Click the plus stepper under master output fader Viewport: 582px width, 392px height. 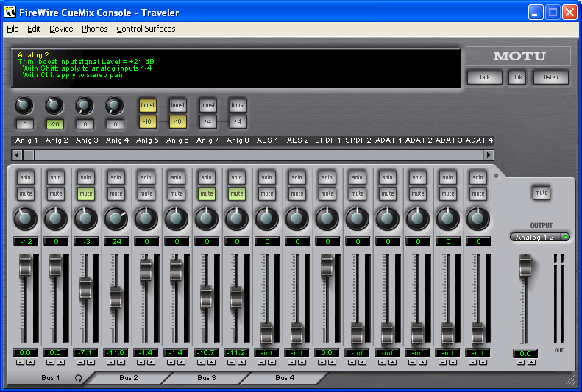pos(531,363)
